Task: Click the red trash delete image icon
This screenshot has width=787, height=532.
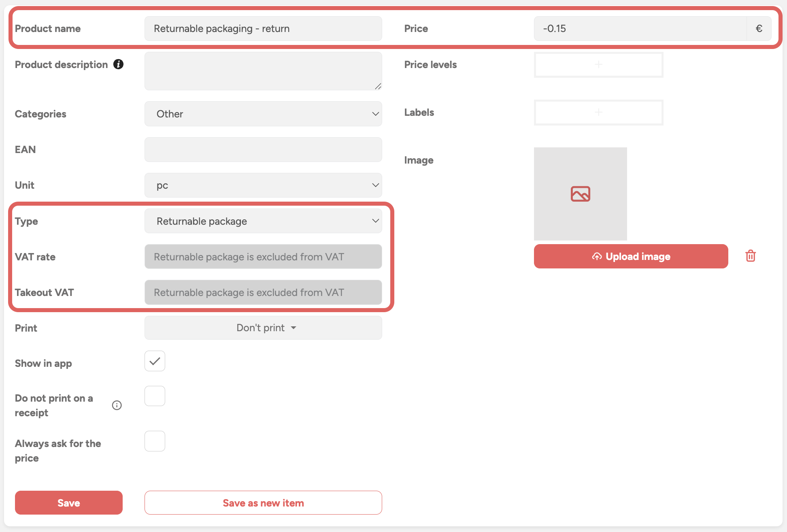Action: coord(750,256)
